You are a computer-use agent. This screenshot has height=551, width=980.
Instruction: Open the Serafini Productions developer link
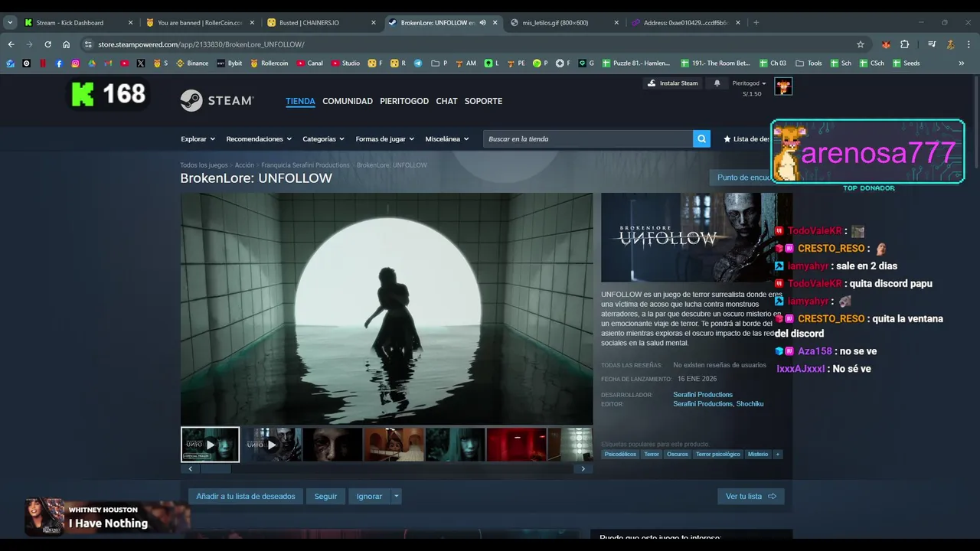[x=703, y=394]
